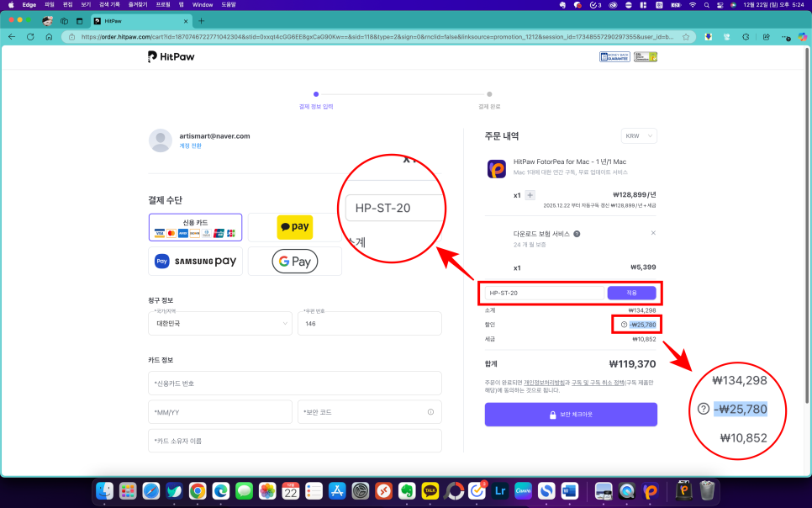Click the credit card number field

[x=295, y=383]
